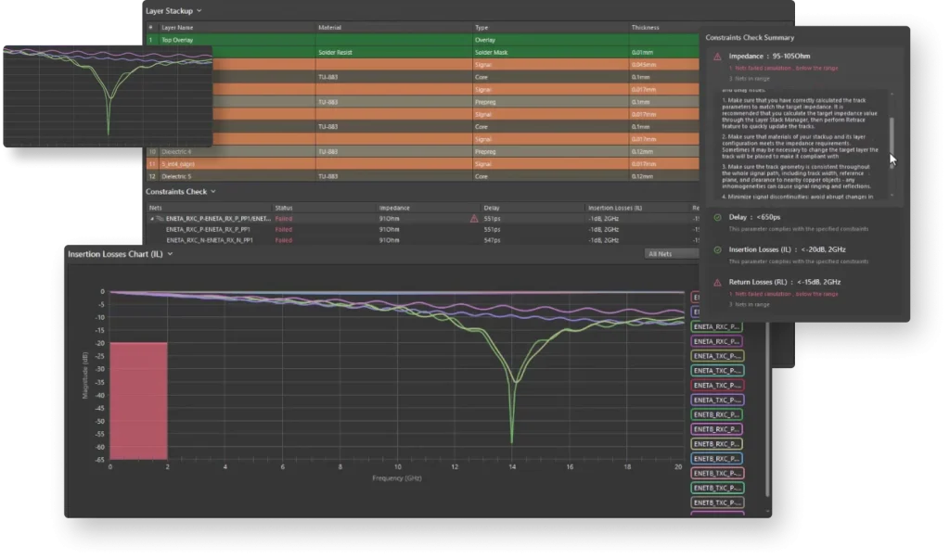Click the Return Losses warning triangle icon

pos(718,281)
